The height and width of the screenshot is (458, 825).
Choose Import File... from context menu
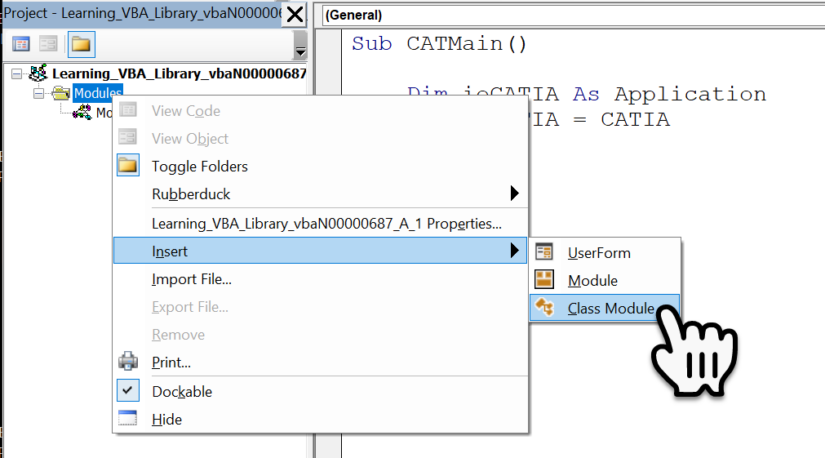click(x=191, y=279)
